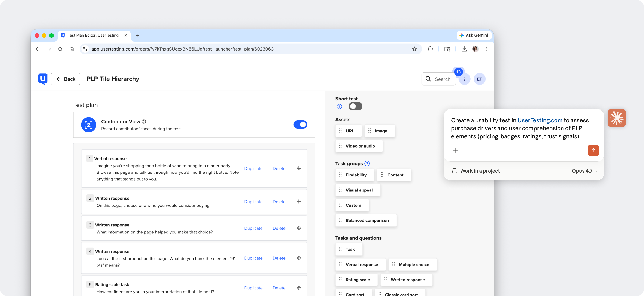Open the downloads icon in toolbar
Viewport: 644px width, 296px height.
[x=464, y=49]
